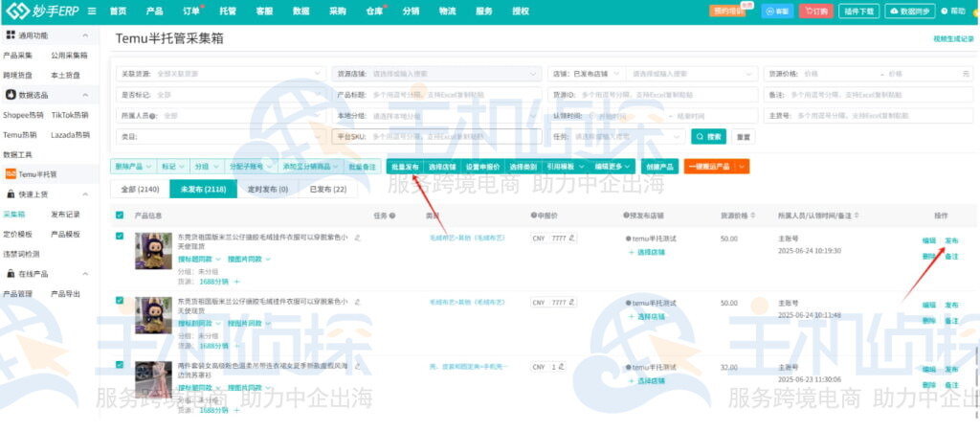Screen dimensions: 980x432
Task: Click the 批量发布 button
Action: click(404, 167)
